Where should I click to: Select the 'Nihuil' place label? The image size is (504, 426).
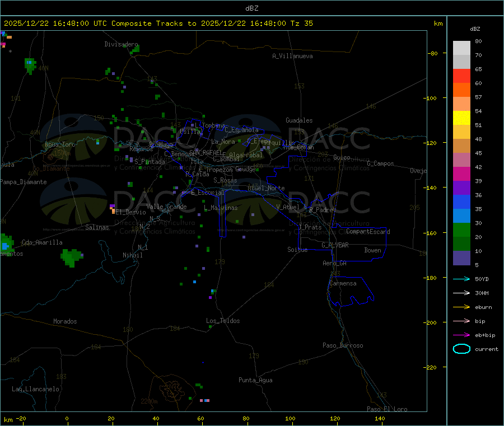point(132,255)
